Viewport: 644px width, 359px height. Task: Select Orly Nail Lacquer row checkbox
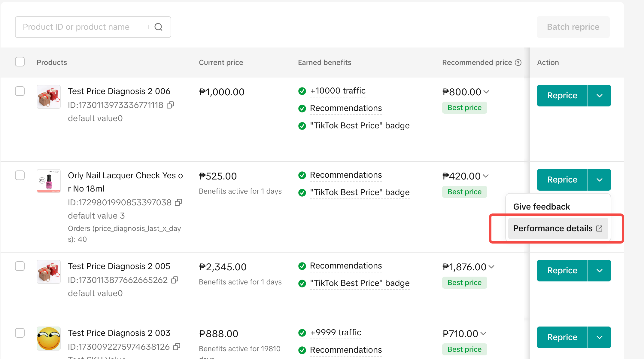tap(20, 175)
